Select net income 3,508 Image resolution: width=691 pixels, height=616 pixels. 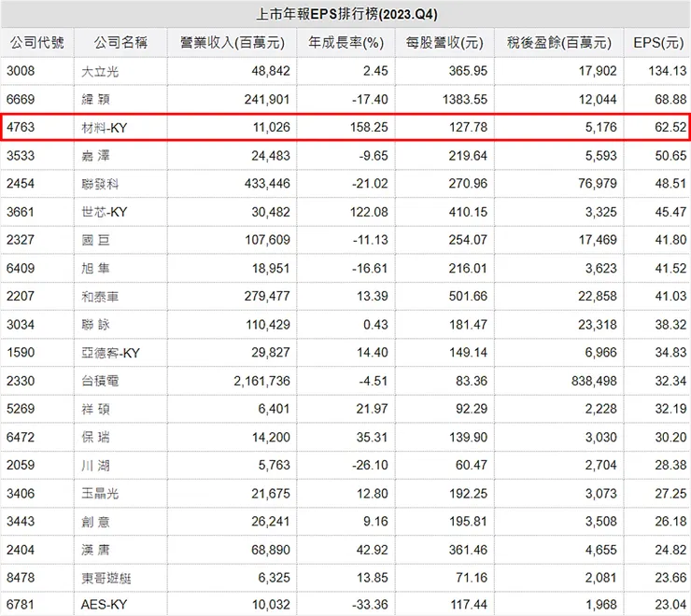point(600,521)
